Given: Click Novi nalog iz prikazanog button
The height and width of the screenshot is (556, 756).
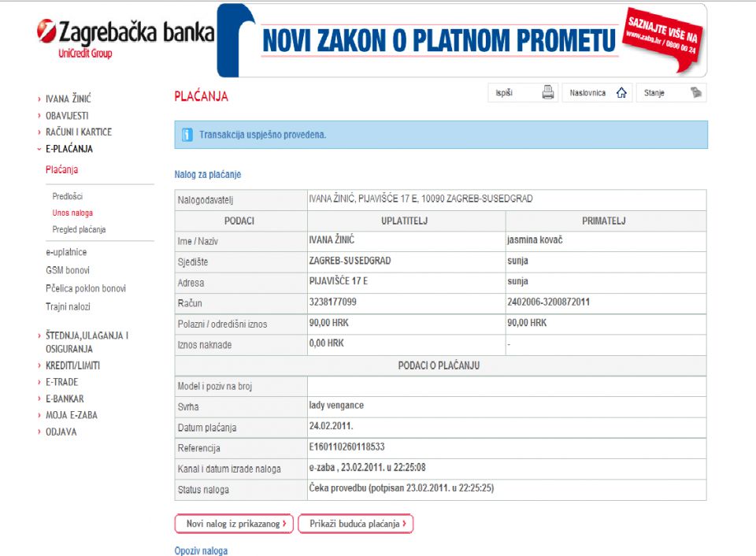Looking at the screenshot, I should pyautogui.click(x=234, y=524).
